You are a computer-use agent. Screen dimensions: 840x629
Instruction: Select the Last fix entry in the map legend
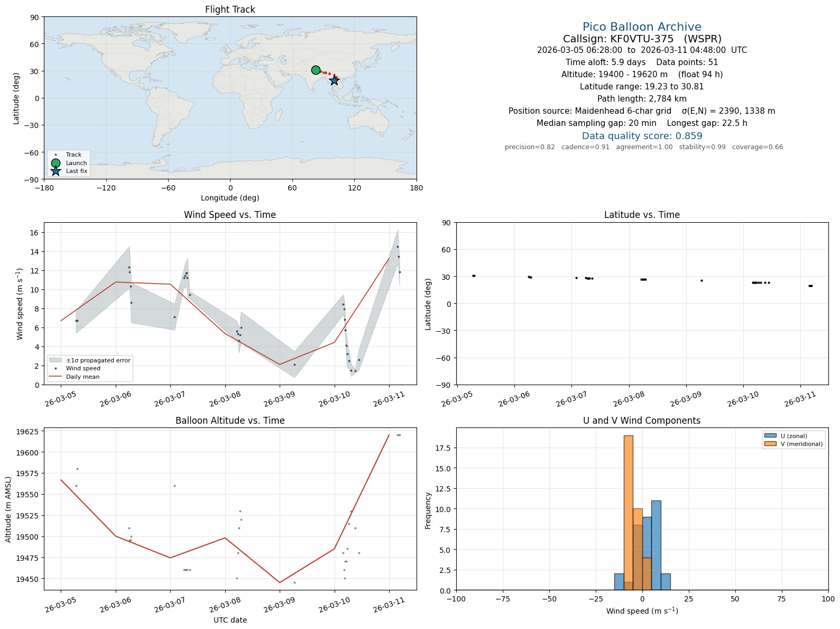coord(69,171)
